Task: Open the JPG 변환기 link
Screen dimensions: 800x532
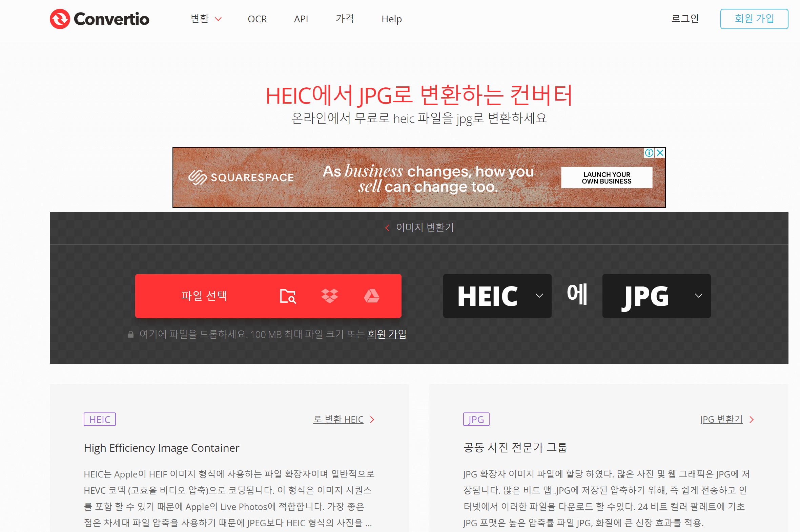Action: pos(722,419)
